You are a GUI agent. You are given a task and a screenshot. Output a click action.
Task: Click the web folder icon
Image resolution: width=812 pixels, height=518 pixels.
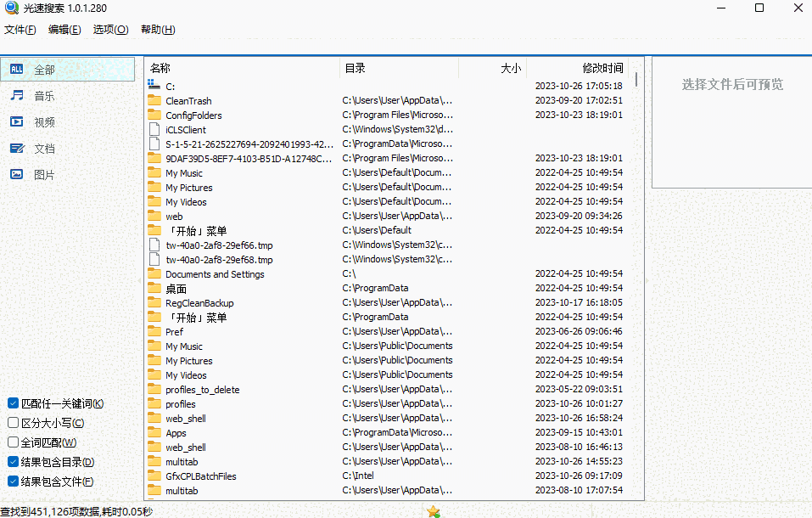coord(154,216)
